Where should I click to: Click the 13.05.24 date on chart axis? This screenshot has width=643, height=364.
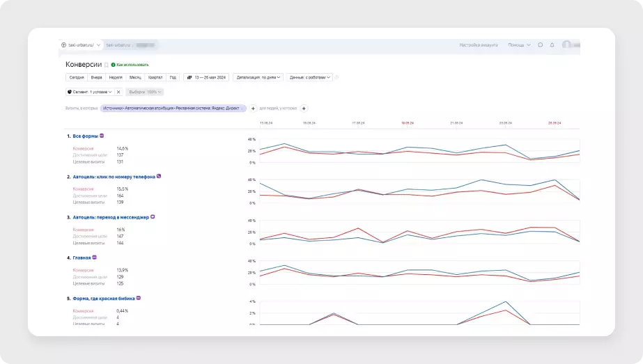(266, 123)
